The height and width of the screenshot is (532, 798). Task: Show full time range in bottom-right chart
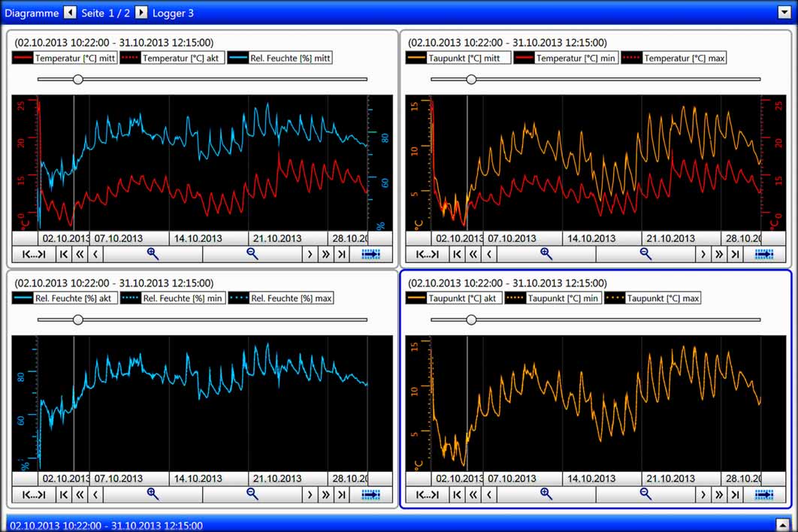point(427,494)
